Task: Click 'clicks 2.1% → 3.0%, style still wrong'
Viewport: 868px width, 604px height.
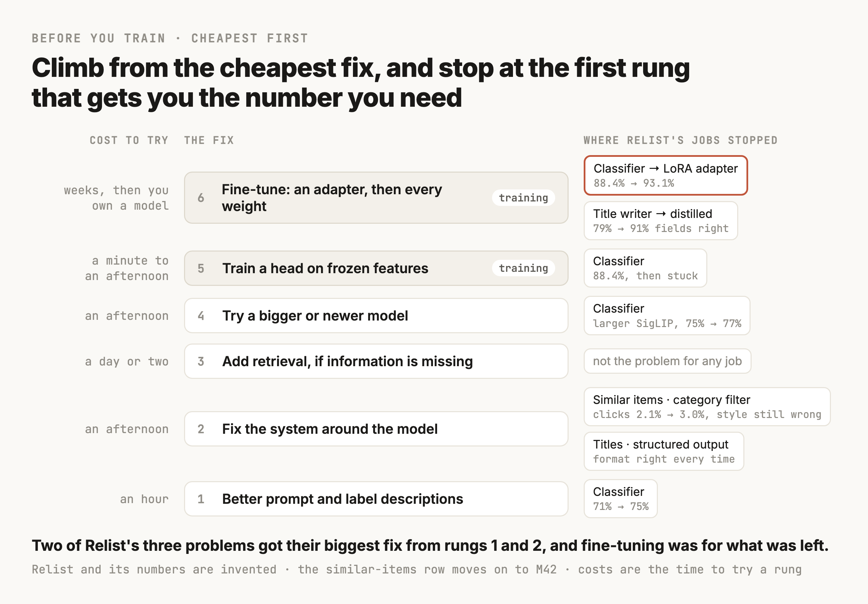Action: click(707, 414)
